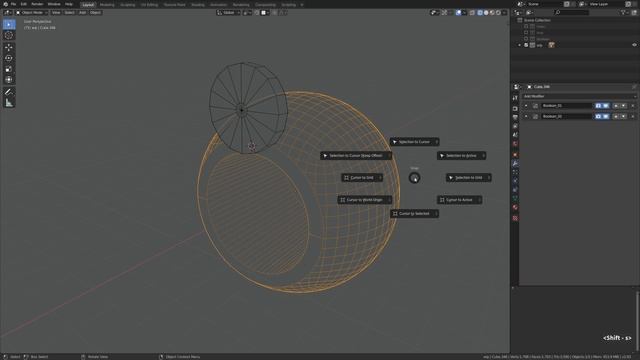Open the View Layer properties tab
Image resolution: width=640 pixels, height=360 pixels.
(x=515, y=126)
